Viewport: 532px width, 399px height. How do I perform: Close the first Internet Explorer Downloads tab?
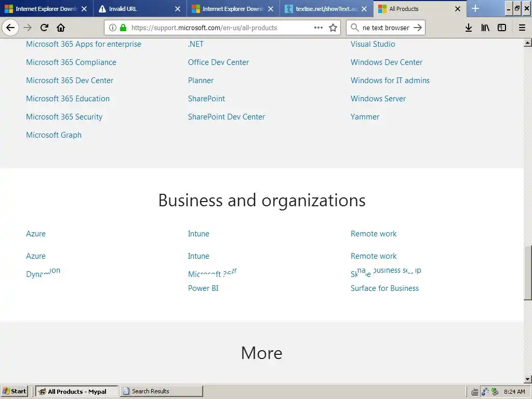[84, 9]
